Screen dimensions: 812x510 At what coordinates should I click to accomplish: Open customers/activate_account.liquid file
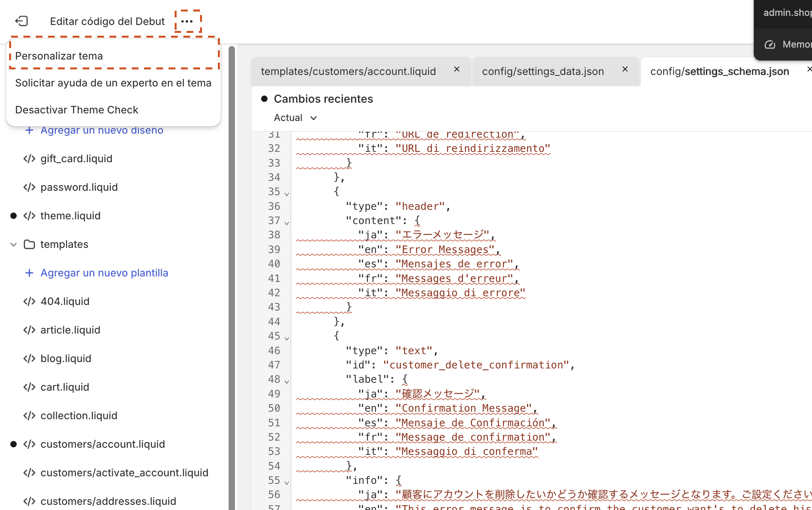pos(124,473)
